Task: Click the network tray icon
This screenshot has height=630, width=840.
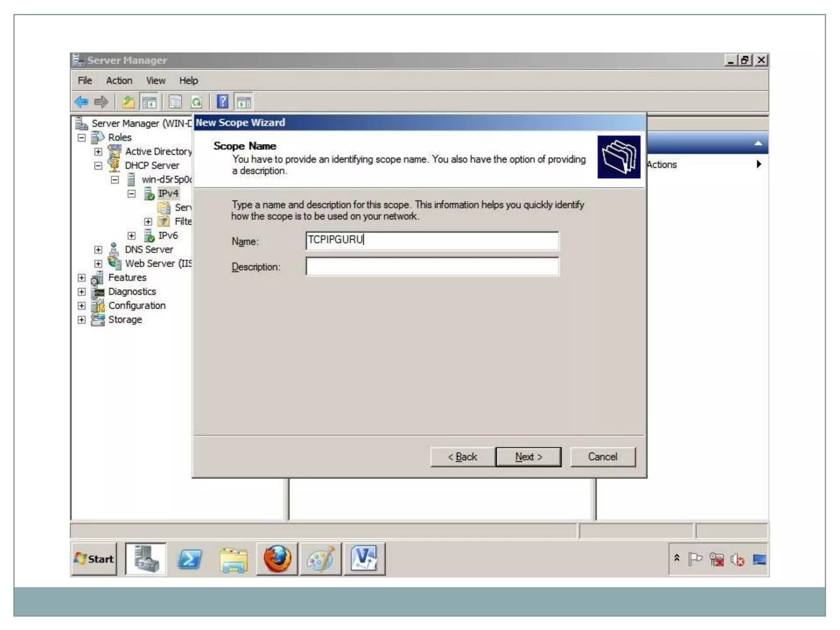Action: click(717, 559)
